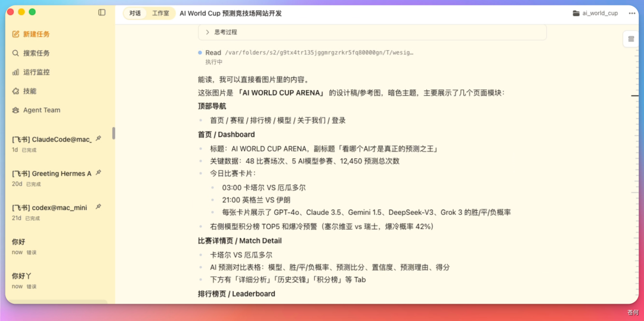Select task [飞书] codex@mac_mini
This screenshot has width=644, height=321.
point(49,208)
